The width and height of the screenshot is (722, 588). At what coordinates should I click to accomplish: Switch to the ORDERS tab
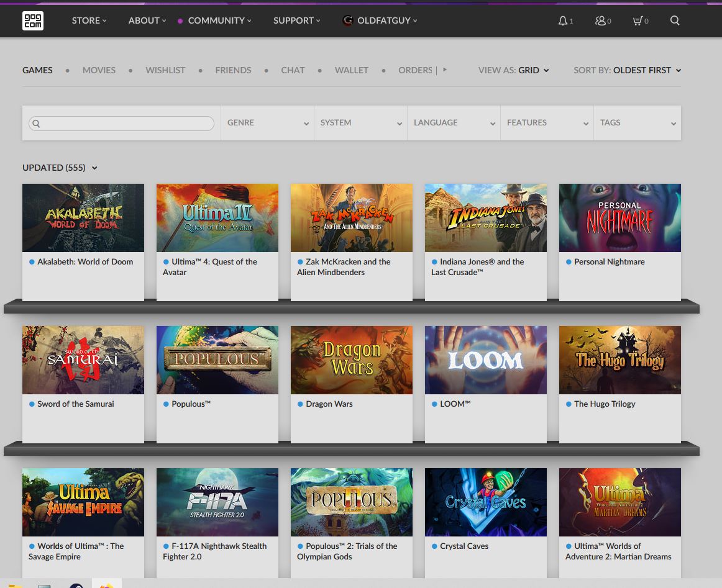pos(415,70)
